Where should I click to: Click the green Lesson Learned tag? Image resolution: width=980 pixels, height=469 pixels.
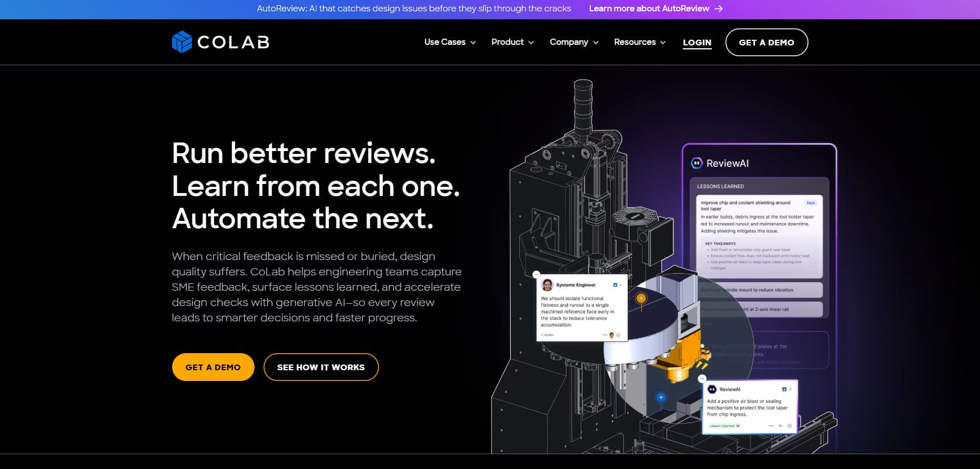coord(724,426)
